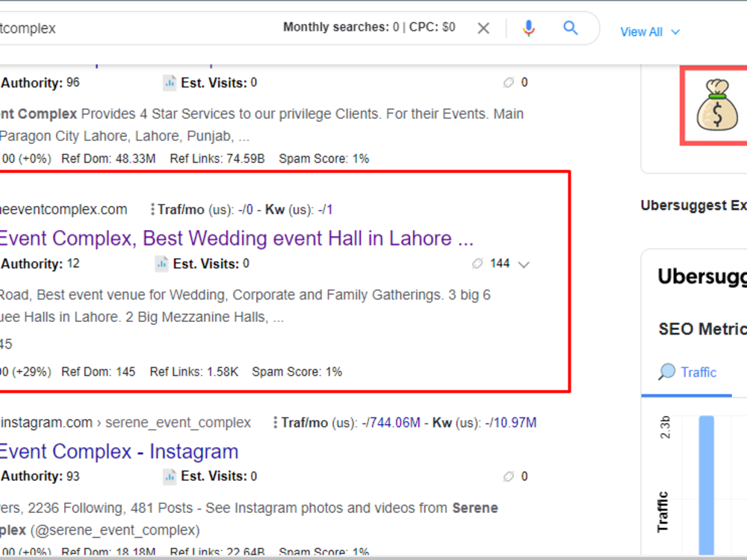Click the backlink icon next to 144
This screenshot has height=560, width=747.
click(477, 264)
